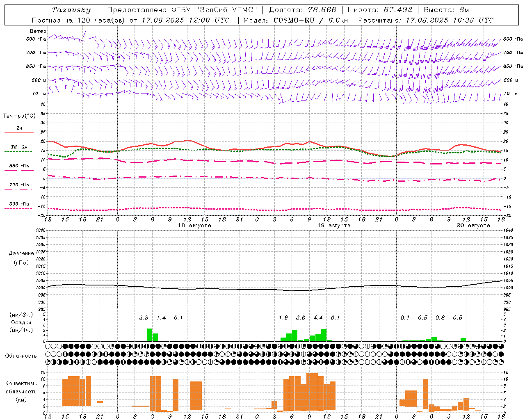Click the '1040' top tick on left pressure axis

point(40,230)
